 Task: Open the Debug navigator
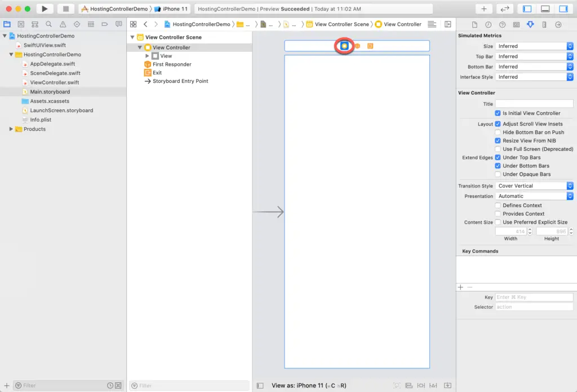91,24
